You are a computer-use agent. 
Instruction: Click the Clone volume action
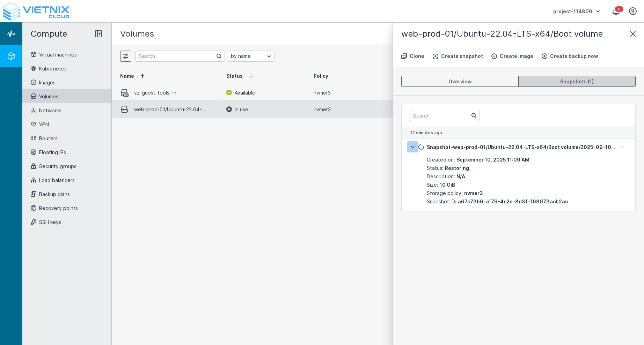coord(412,56)
